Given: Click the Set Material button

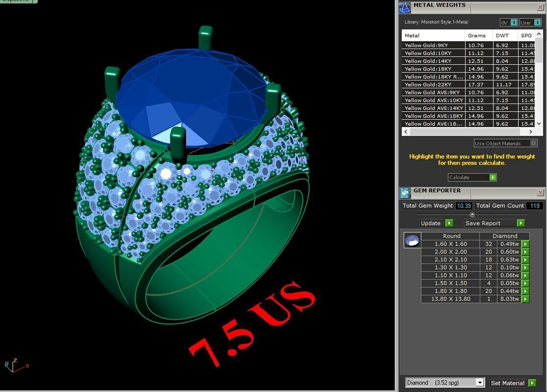Looking at the screenshot, I should pos(513,383).
